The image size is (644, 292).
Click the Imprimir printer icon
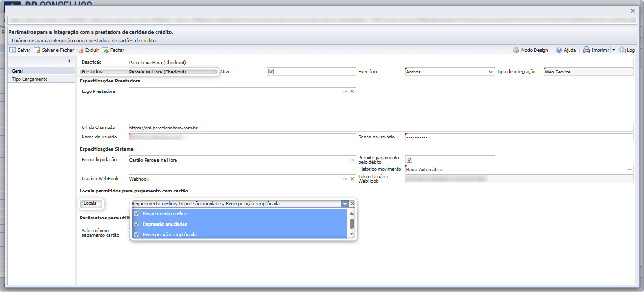[587, 50]
